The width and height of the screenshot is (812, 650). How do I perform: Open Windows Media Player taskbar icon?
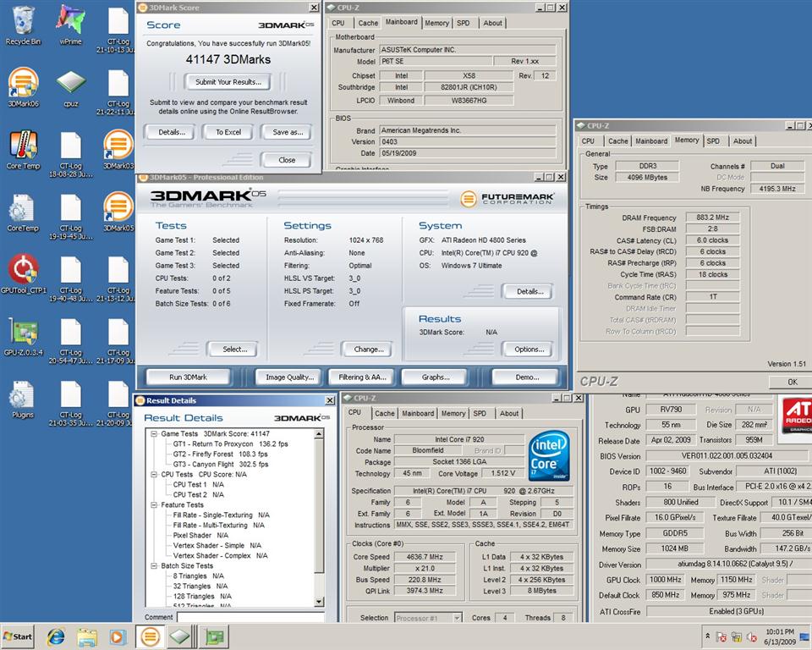coord(118,636)
